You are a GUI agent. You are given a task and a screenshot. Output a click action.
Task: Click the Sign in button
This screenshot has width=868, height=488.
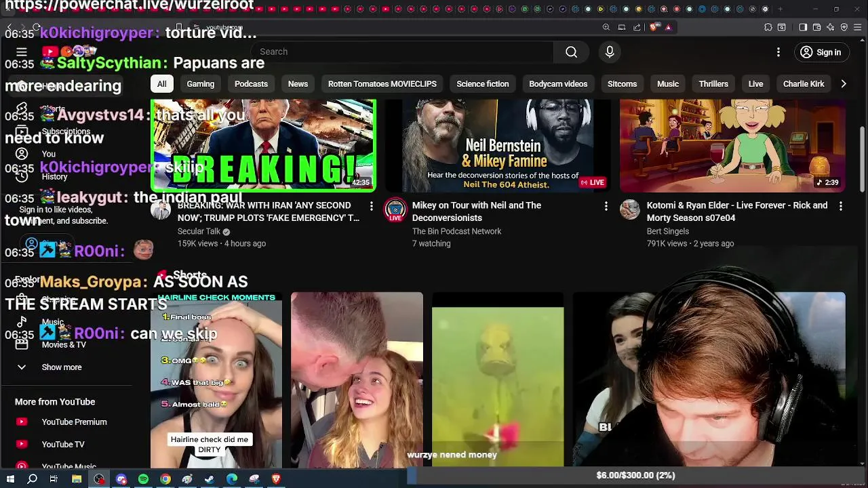tap(821, 52)
